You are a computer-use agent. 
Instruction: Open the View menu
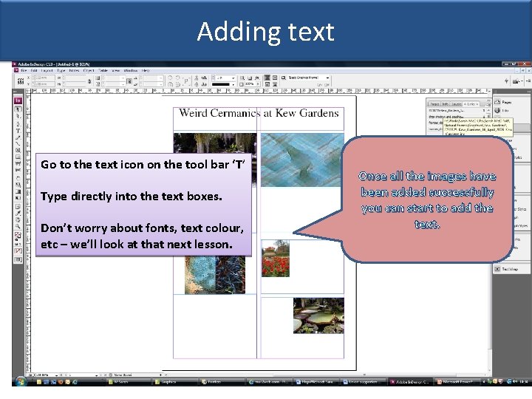(116, 71)
